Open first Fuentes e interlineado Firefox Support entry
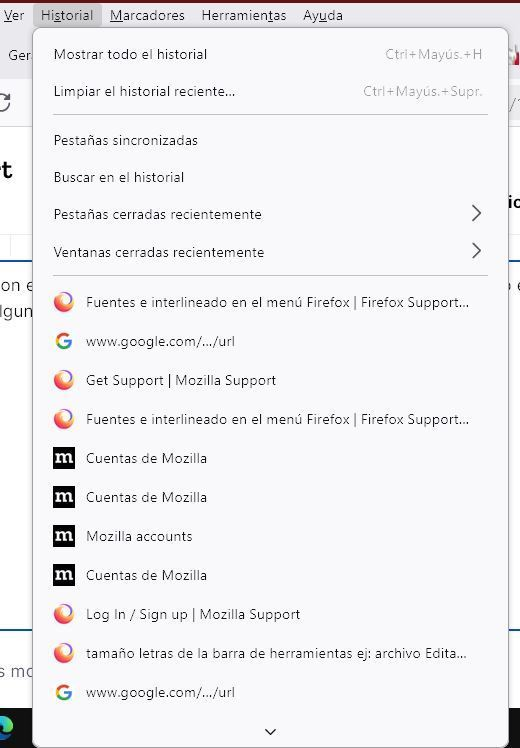This screenshot has width=520, height=748. (270, 302)
